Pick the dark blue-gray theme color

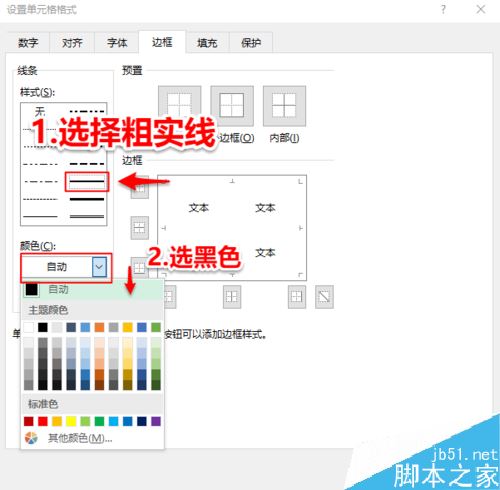point(71,327)
